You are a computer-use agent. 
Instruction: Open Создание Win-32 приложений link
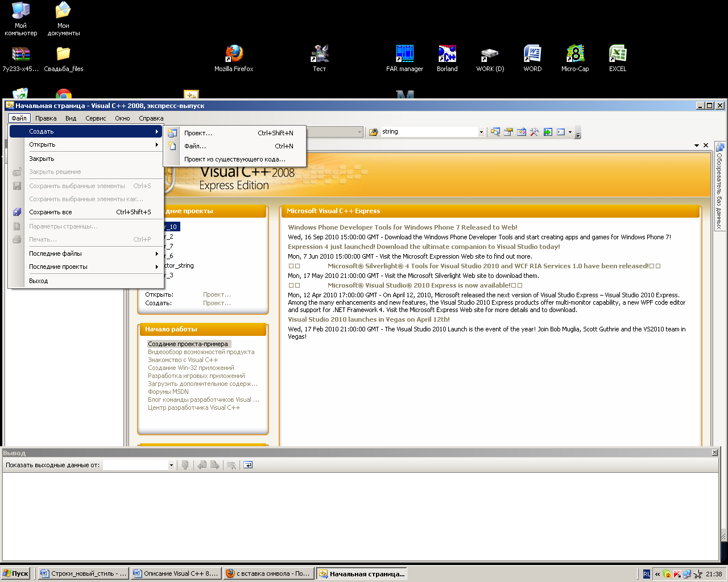(191, 368)
